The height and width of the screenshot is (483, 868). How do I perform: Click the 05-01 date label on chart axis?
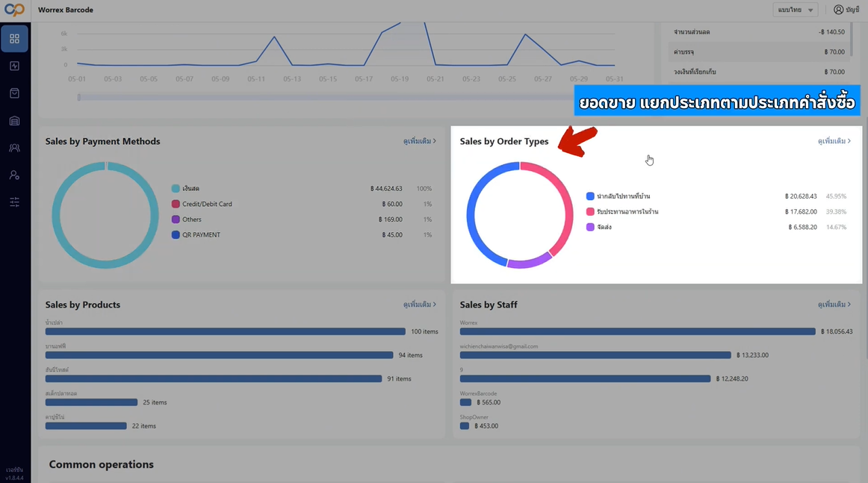tap(77, 79)
